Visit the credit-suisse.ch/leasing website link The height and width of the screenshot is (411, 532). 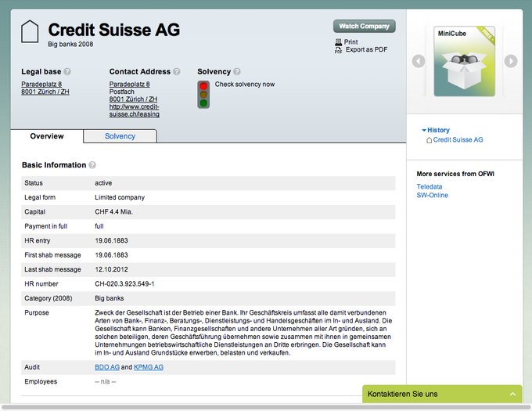click(135, 110)
